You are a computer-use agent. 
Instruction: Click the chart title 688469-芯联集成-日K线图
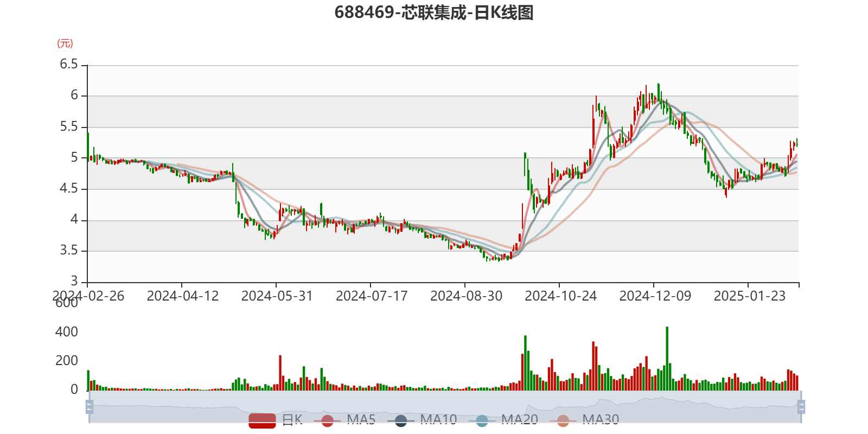tap(434, 12)
